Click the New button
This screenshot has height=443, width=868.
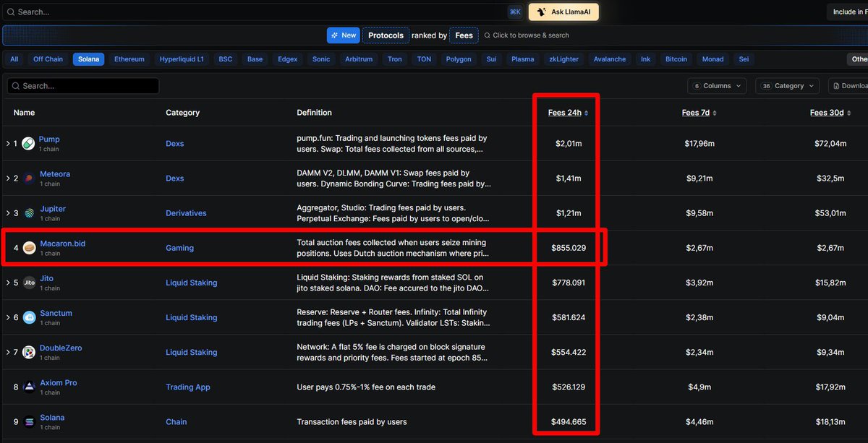click(x=343, y=35)
